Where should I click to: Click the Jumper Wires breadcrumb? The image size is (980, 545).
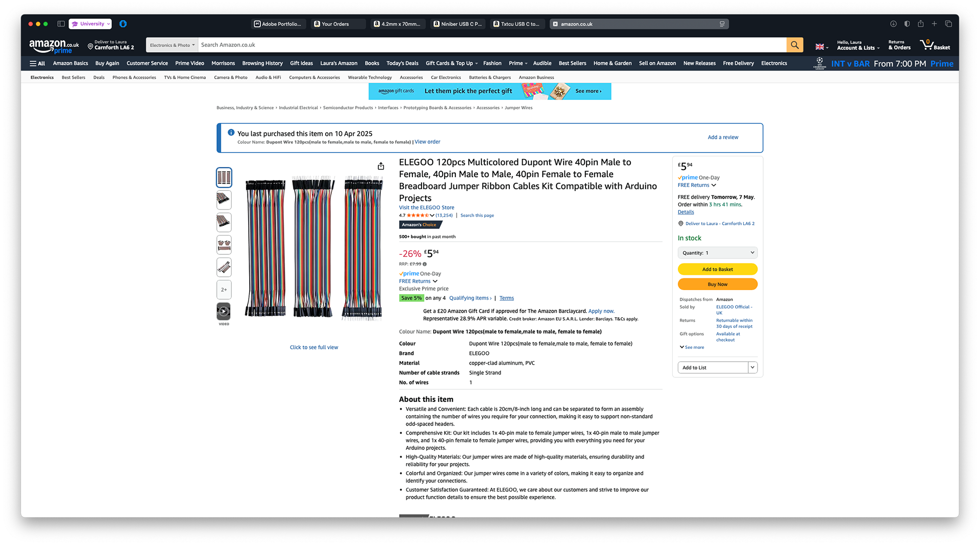519,108
